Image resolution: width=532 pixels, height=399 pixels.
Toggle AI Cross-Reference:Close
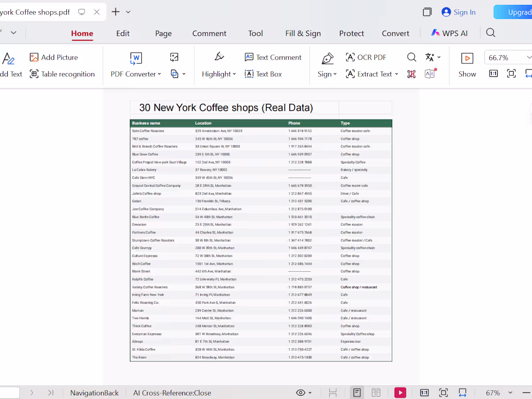pyautogui.click(x=172, y=393)
